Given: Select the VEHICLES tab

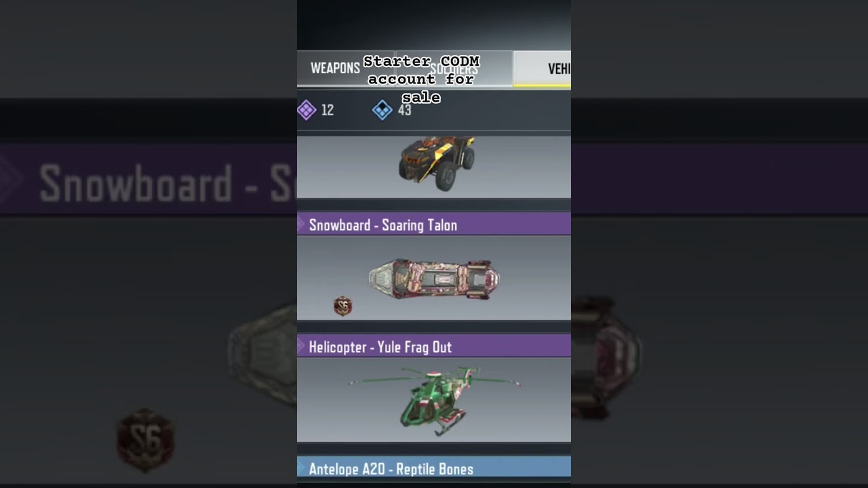Looking at the screenshot, I should pyautogui.click(x=542, y=68).
